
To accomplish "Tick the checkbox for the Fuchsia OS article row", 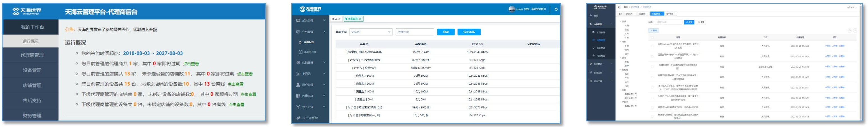I will 652,46.
